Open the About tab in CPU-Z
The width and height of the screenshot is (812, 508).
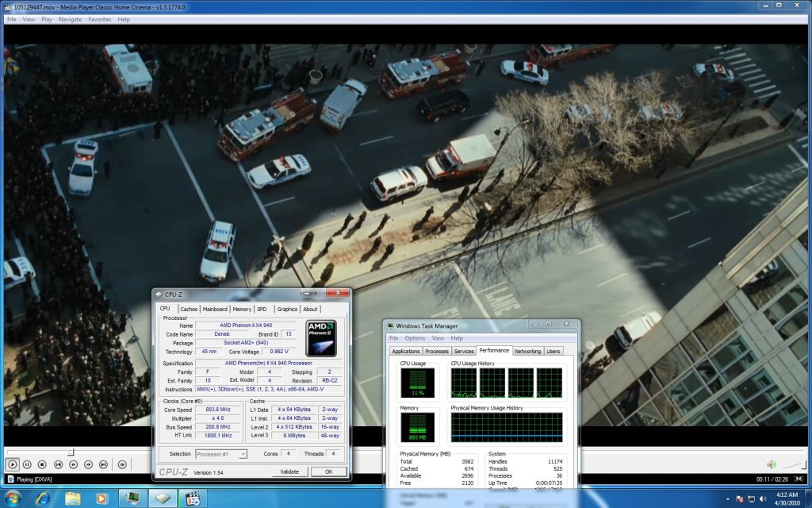click(x=310, y=309)
